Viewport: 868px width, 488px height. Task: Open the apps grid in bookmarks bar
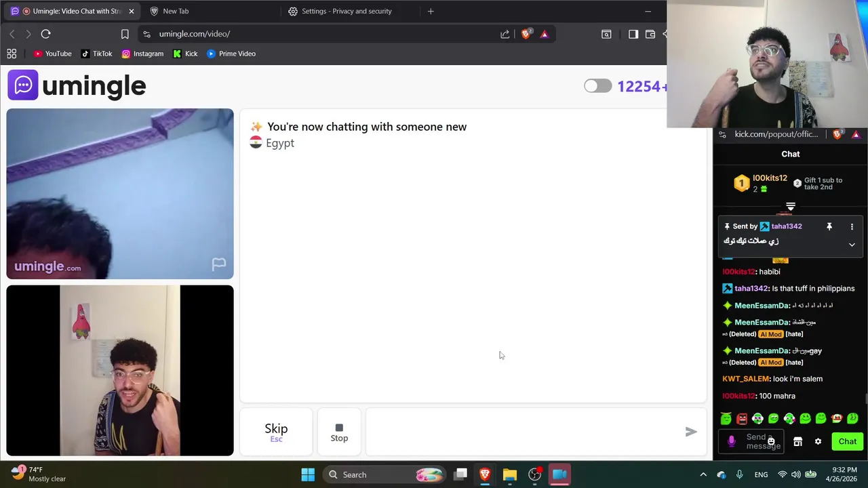click(x=12, y=54)
